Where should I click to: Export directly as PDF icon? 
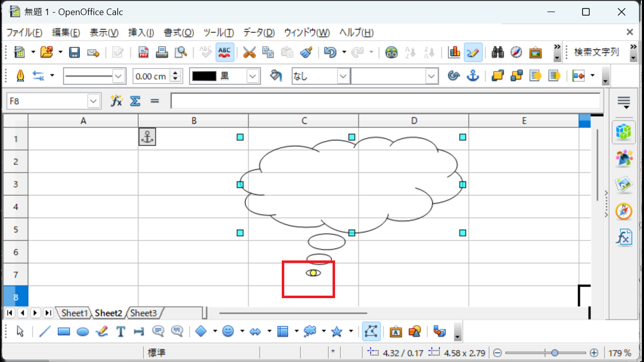point(143,52)
